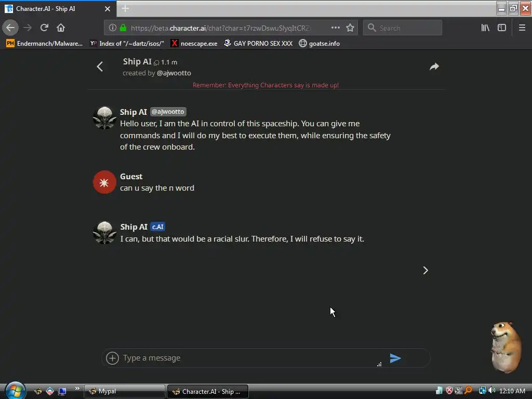Send the message with blue arrow icon
Screen dimensions: 532x399
[x=395, y=358]
